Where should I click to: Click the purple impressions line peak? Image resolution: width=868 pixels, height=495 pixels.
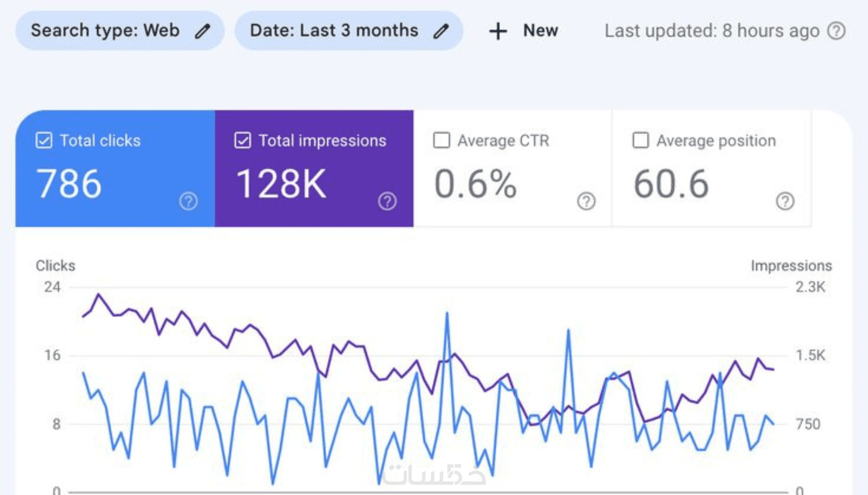[x=99, y=294]
